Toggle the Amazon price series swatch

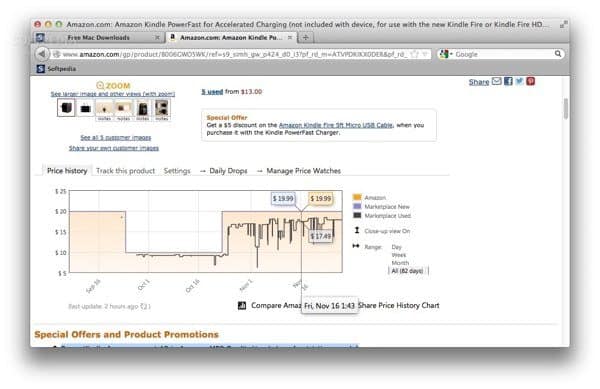pos(357,197)
